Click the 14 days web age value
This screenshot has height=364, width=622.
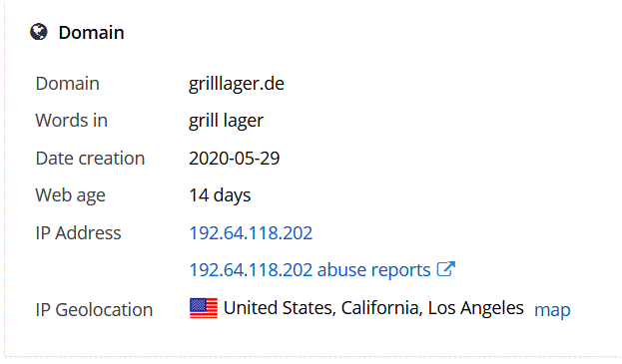click(x=220, y=195)
